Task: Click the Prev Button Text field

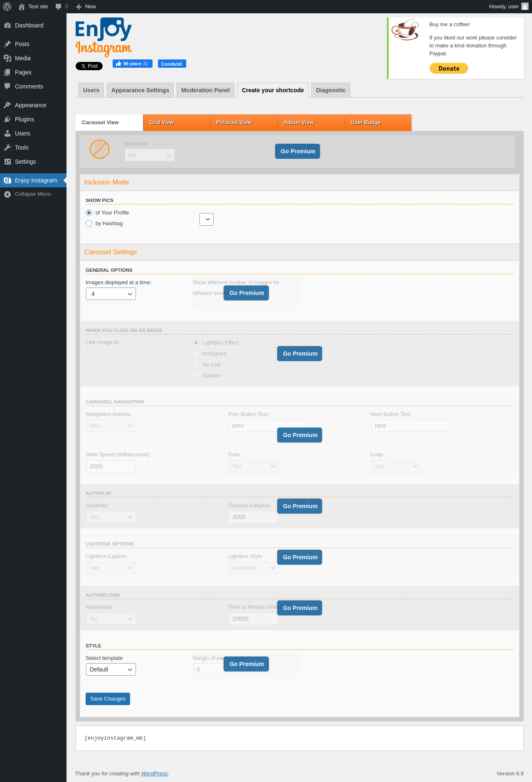Action: tap(268, 425)
